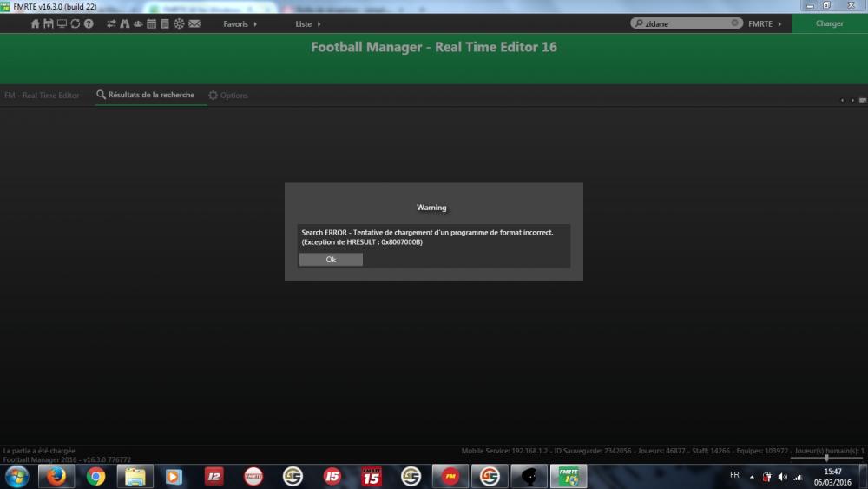Click the Home icon in the toolbar
The image size is (868, 489).
pos(36,23)
